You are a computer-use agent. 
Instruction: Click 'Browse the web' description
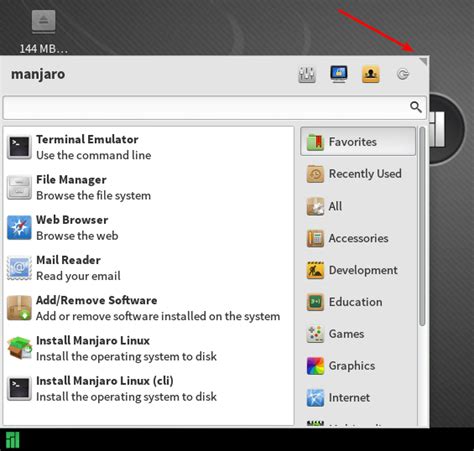coord(77,236)
